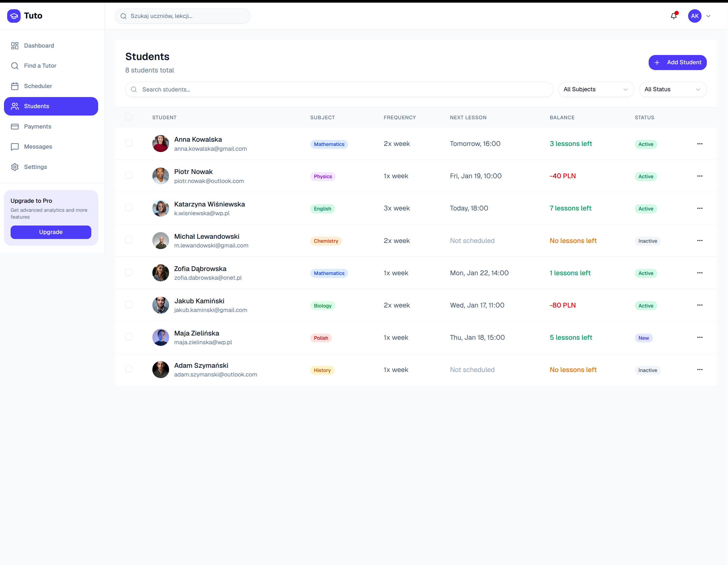
Task: Click the Search students field
Action: [x=339, y=90]
